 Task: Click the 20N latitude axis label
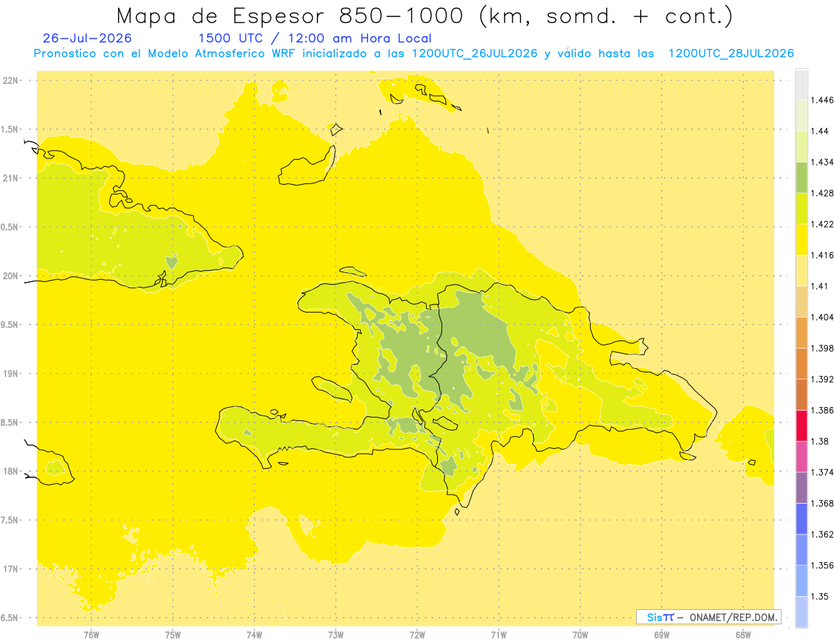tap(12, 276)
